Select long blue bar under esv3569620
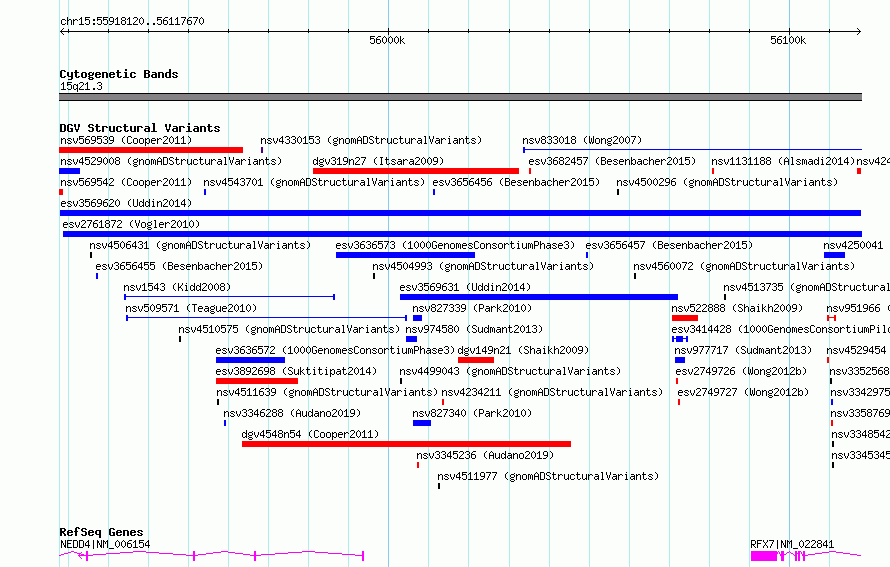Image resolution: width=890 pixels, height=567 pixels. pos(460,213)
